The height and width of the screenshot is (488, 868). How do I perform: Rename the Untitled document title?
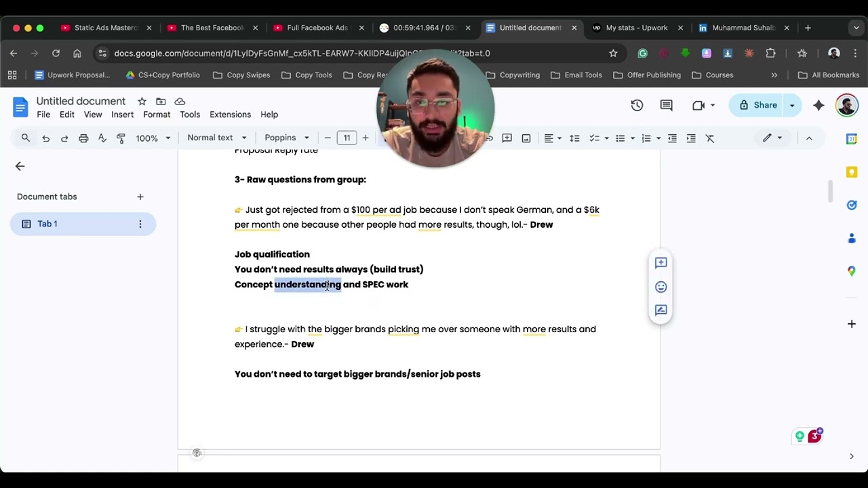81,101
